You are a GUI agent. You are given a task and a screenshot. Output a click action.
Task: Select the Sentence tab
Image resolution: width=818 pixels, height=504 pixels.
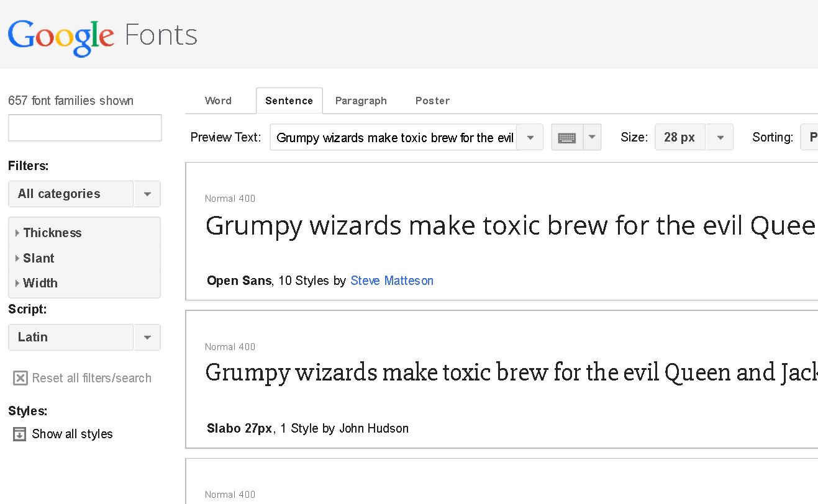pos(289,101)
